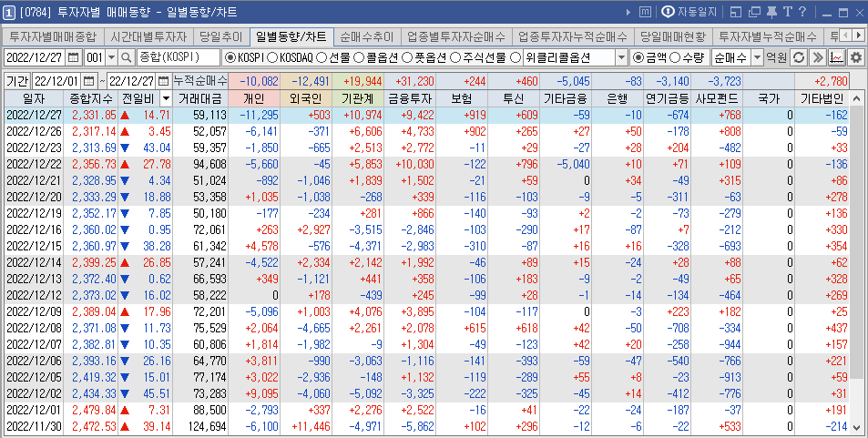Click the 자동일지 journal icon
868x438 pixels.
coord(689,12)
